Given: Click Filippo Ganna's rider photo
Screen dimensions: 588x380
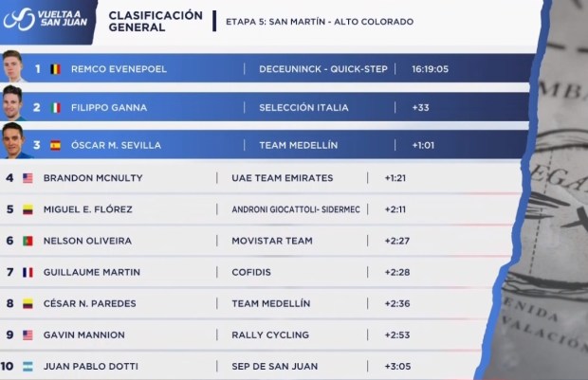Looking at the screenshot, I should pos(13,102).
